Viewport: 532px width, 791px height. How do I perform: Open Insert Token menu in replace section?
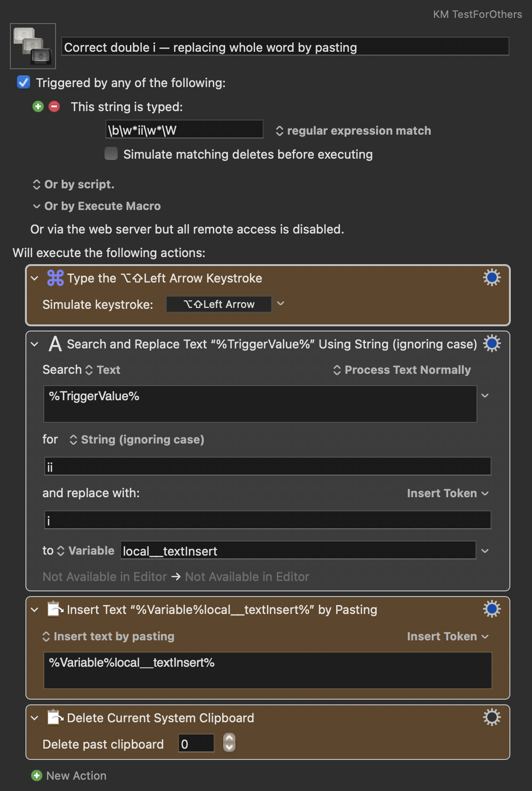448,493
